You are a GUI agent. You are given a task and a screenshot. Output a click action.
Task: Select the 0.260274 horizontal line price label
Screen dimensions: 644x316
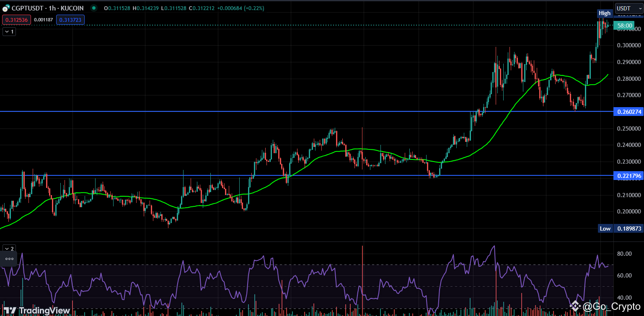point(629,112)
